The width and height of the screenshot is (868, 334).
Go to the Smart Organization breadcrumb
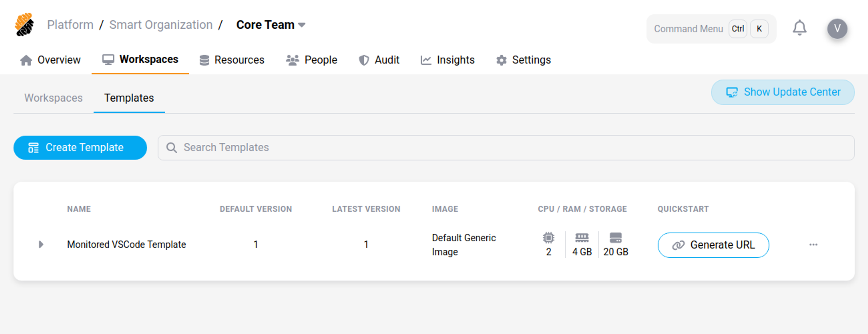[161, 25]
